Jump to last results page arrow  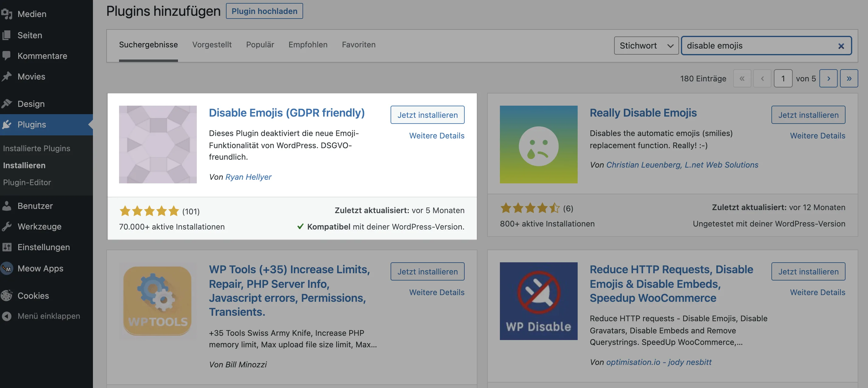[x=849, y=78]
